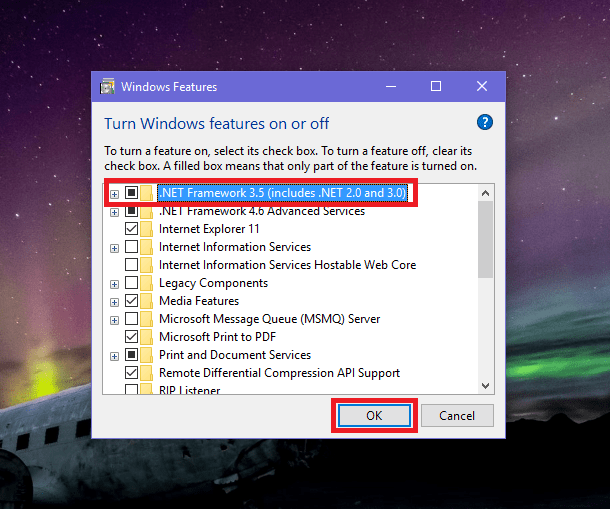The height and width of the screenshot is (509, 610).
Task: Expand .NET Framework 4.6 Advanced Services node
Action: 114,212
